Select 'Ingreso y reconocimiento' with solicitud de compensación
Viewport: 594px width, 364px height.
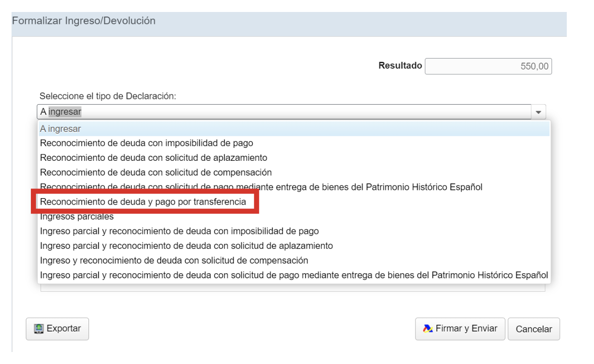(x=294, y=260)
